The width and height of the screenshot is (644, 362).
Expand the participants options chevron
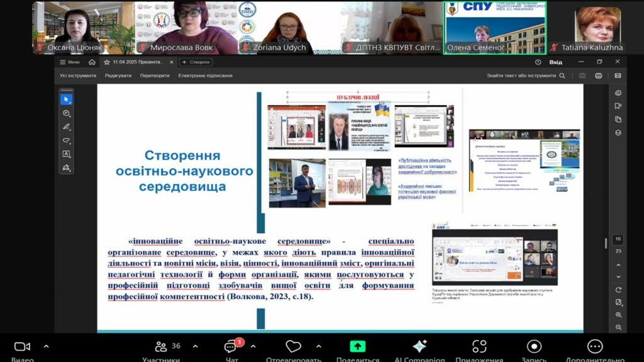(195, 346)
